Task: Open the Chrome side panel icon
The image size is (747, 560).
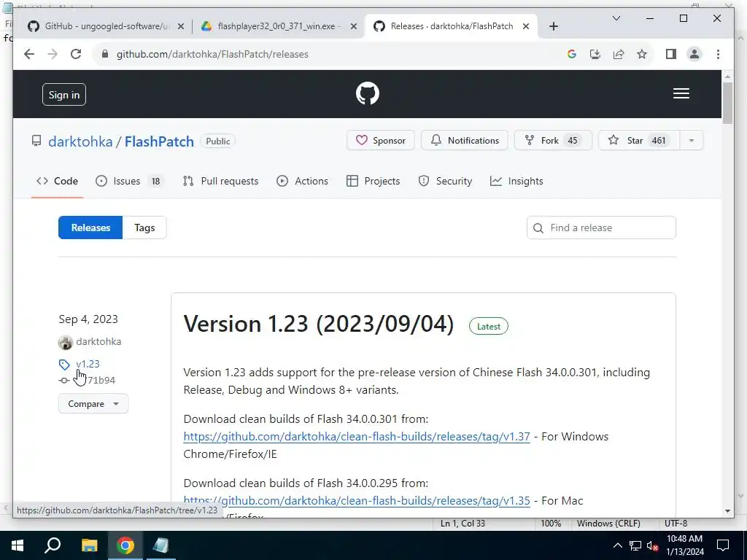Action: tap(671, 54)
